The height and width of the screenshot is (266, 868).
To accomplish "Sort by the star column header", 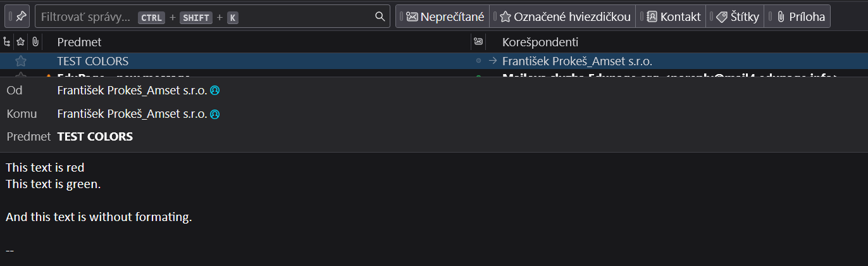I will [21, 42].
